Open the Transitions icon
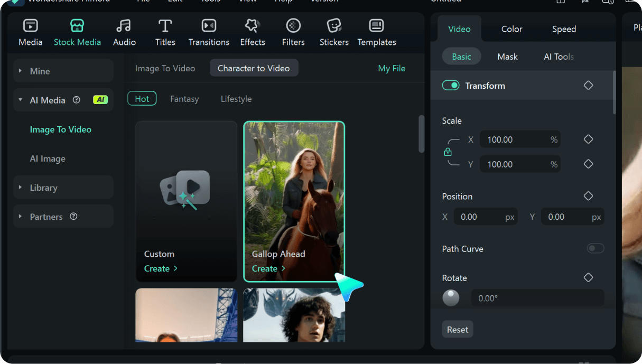This screenshot has width=642, height=364. [209, 25]
